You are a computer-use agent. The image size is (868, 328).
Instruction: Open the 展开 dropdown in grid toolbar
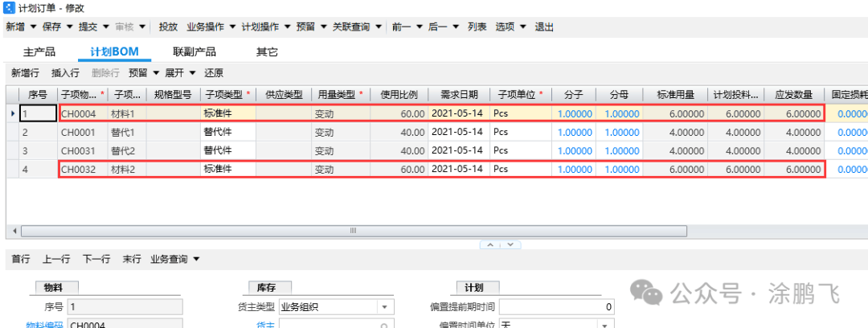190,72
